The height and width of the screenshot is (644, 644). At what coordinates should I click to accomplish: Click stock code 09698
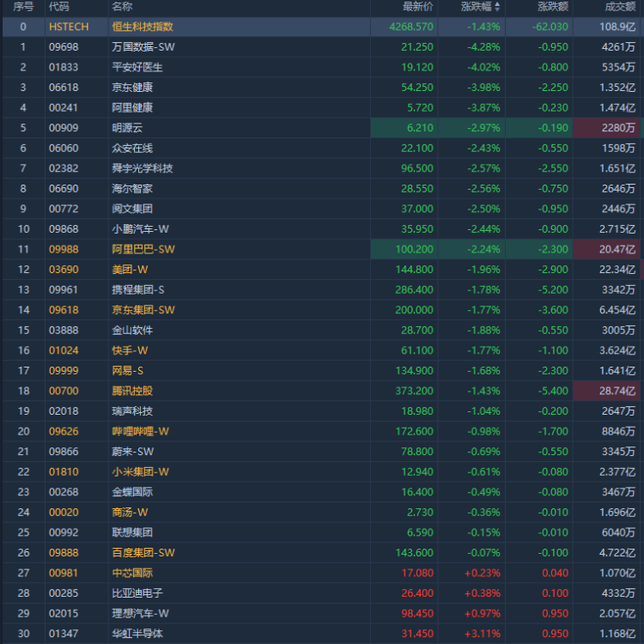pos(64,47)
